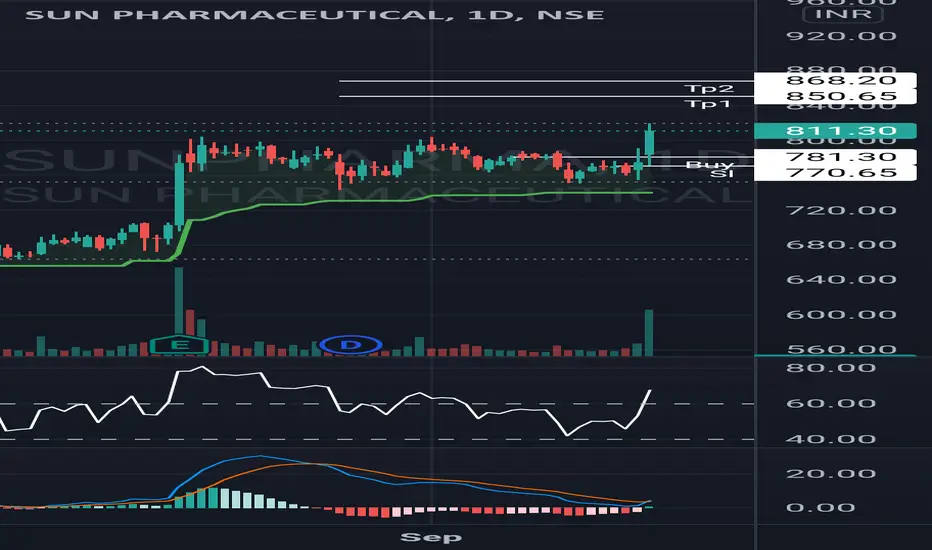Click the Tp1 line label

tap(707, 104)
